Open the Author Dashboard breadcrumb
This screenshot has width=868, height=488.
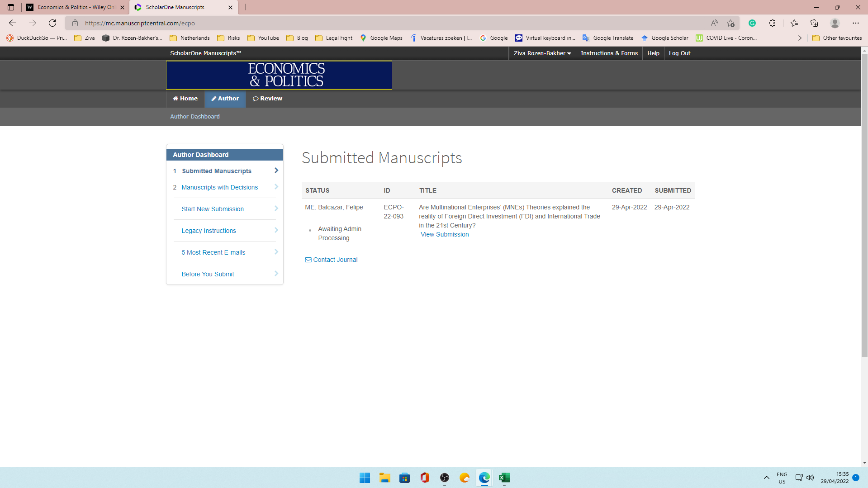(195, 117)
